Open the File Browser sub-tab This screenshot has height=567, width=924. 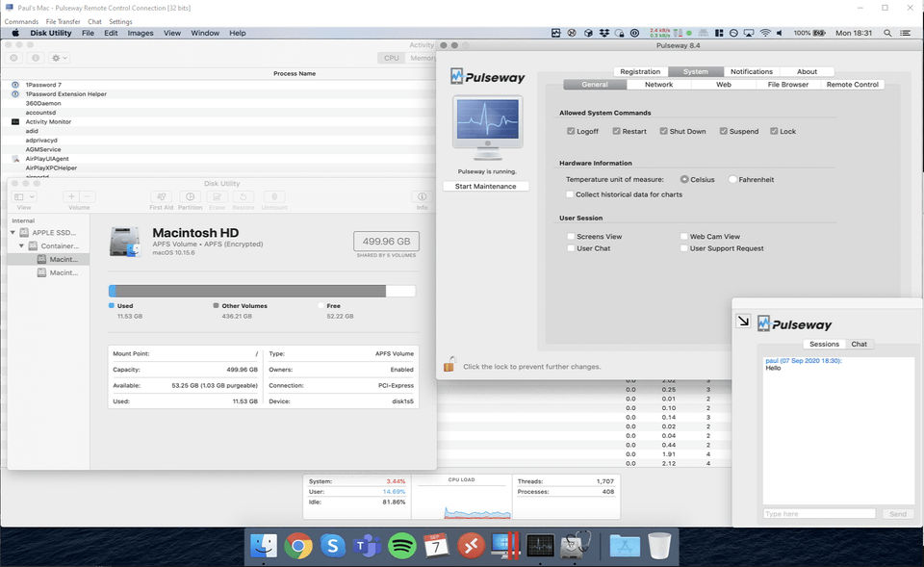pos(788,85)
